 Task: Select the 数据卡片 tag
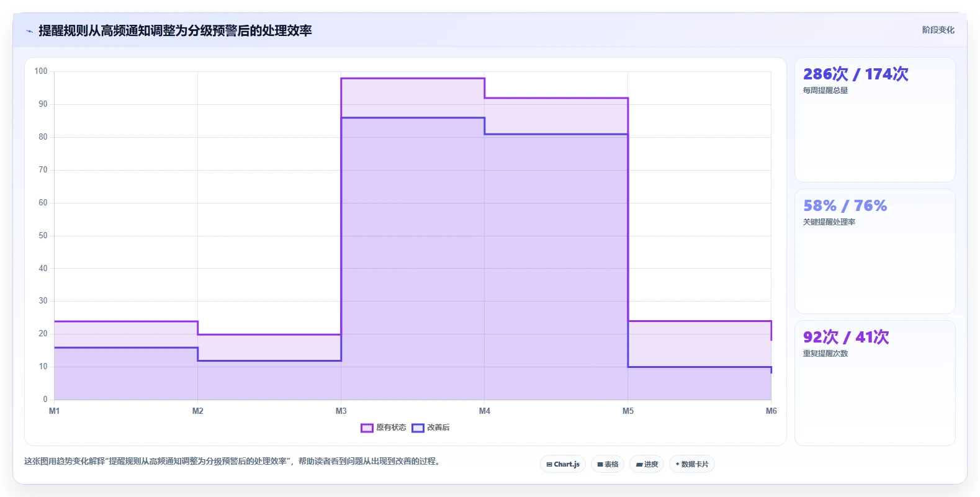[x=692, y=464]
